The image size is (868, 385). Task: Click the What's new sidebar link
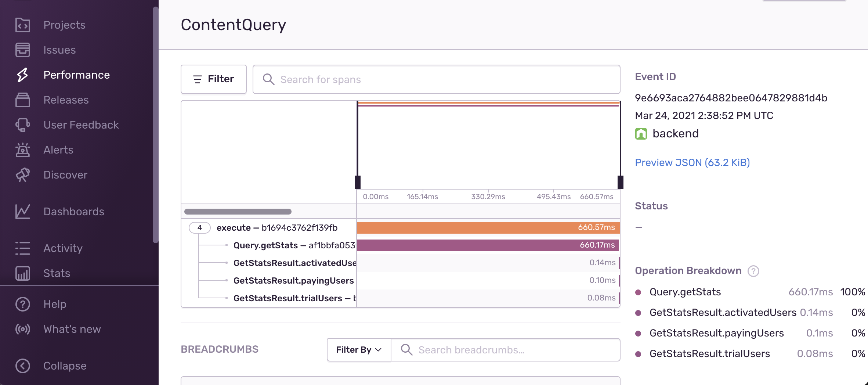coord(72,329)
